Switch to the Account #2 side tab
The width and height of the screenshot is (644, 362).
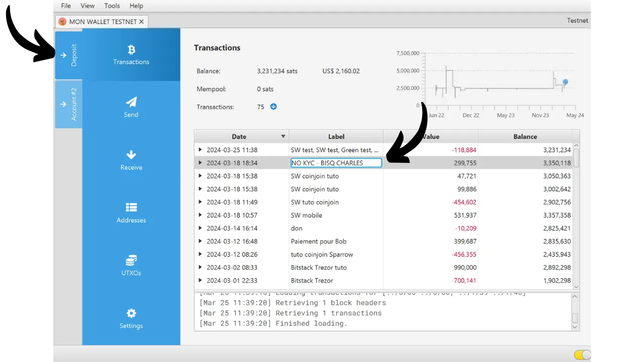click(68, 104)
